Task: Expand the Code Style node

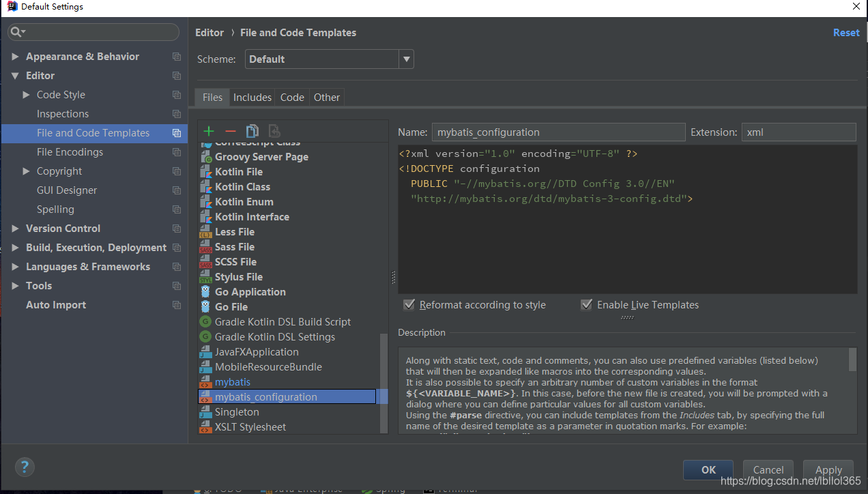Action: pyautogui.click(x=27, y=95)
